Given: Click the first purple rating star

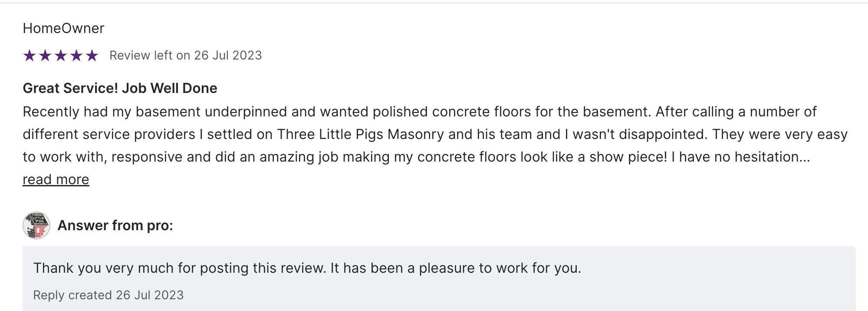Looking at the screenshot, I should (x=30, y=56).
